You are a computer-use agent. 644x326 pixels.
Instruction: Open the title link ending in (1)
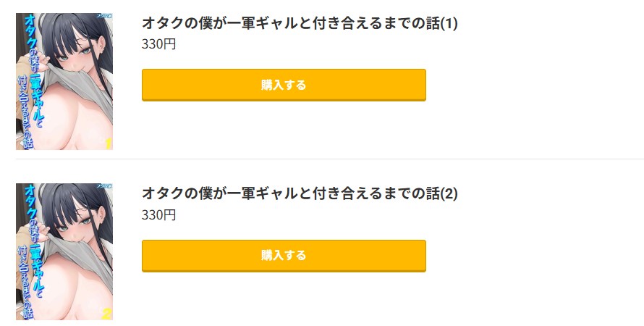tap(300, 24)
